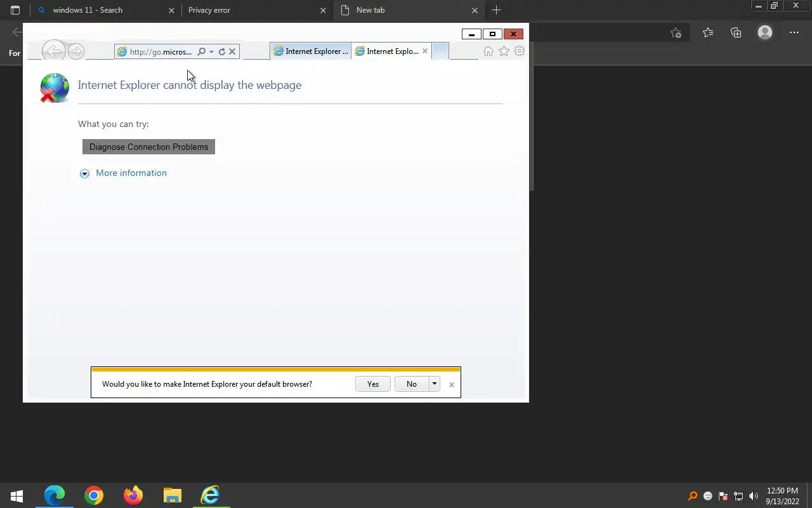The height and width of the screenshot is (508, 812).
Task: Click Diagnose Connection Problems button
Action: [148, 147]
